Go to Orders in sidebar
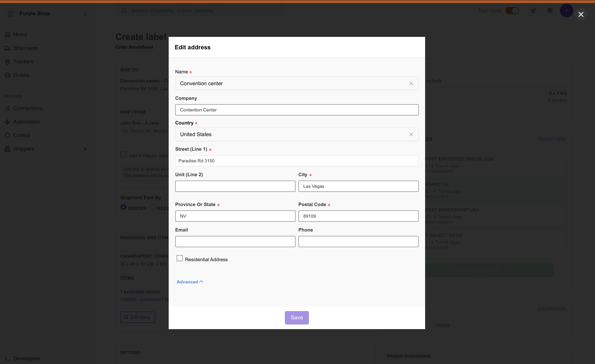This screenshot has height=364, width=595. pyautogui.click(x=21, y=75)
